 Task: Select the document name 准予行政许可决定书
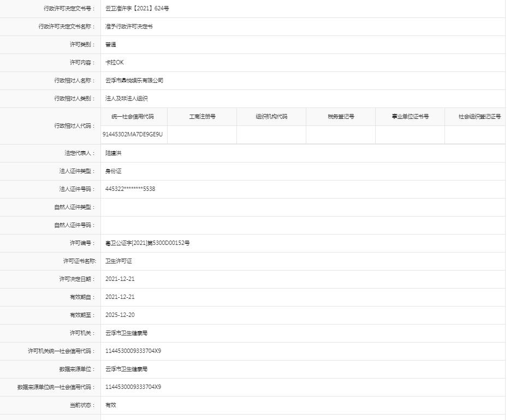[x=129, y=27]
